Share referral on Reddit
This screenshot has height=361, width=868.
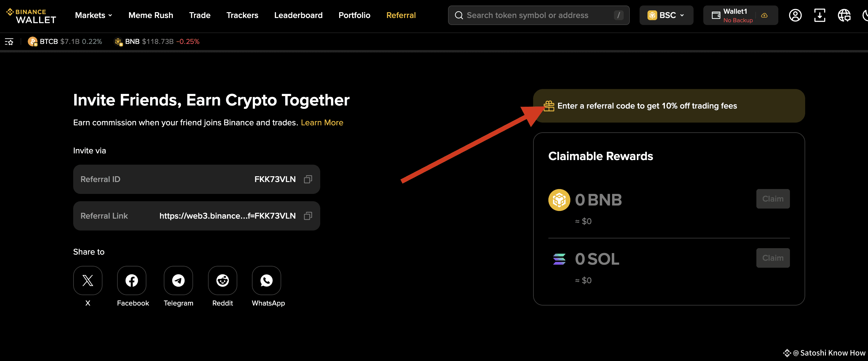tap(222, 280)
